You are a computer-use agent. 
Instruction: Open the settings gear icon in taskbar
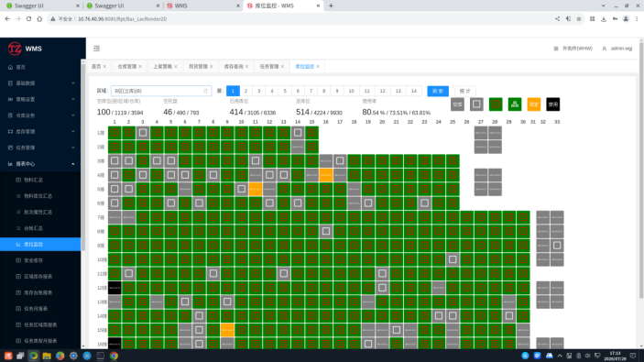(73, 356)
